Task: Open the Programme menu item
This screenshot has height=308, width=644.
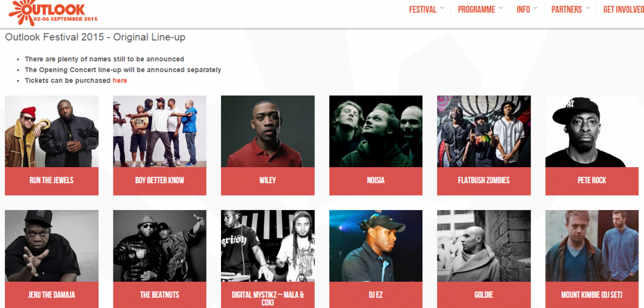Action: [477, 10]
